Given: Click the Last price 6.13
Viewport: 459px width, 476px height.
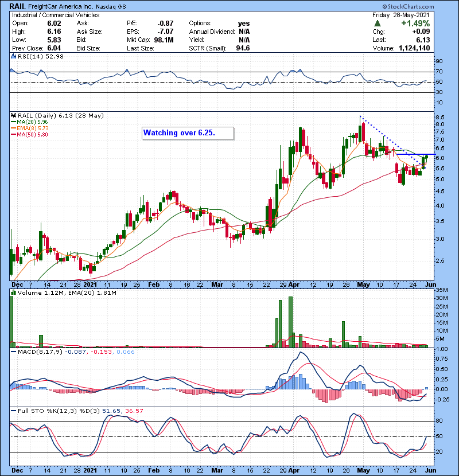Looking at the screenshot, I should (423, 40).
